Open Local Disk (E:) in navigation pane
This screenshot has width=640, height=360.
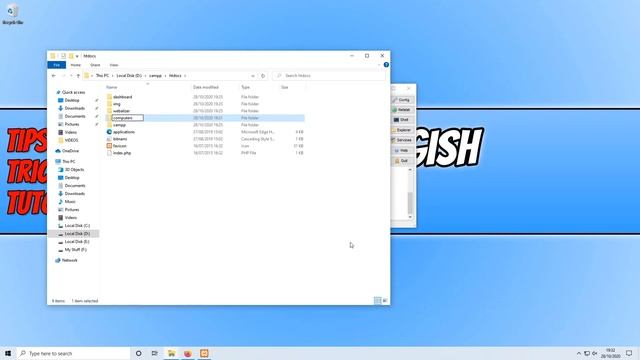pos(77,242)
